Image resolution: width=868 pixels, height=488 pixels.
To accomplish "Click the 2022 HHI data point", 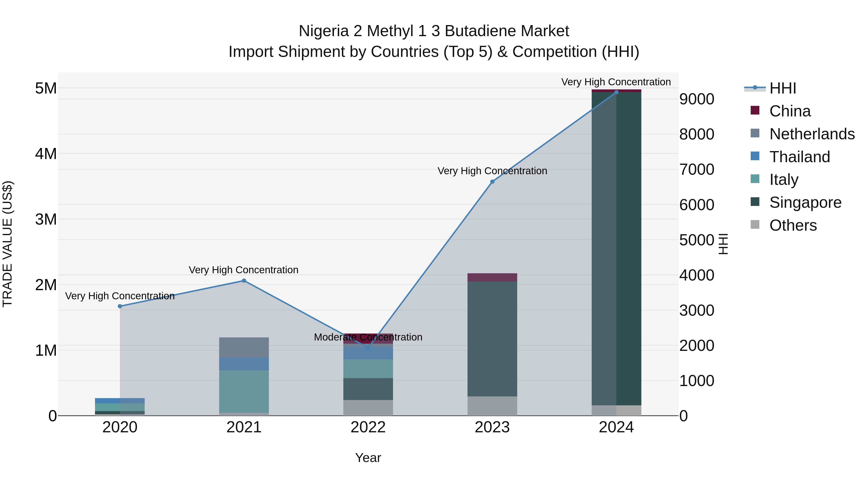I will [368, 348].
